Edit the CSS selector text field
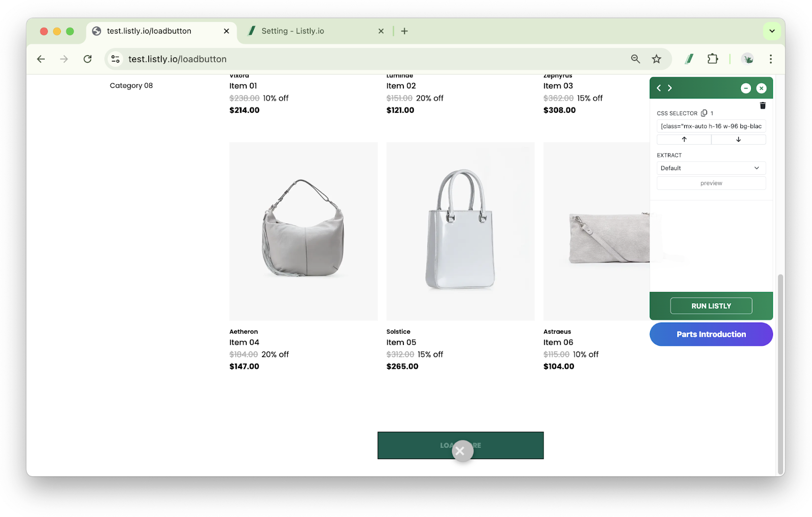The image size is (812, 517). (711, 126)
